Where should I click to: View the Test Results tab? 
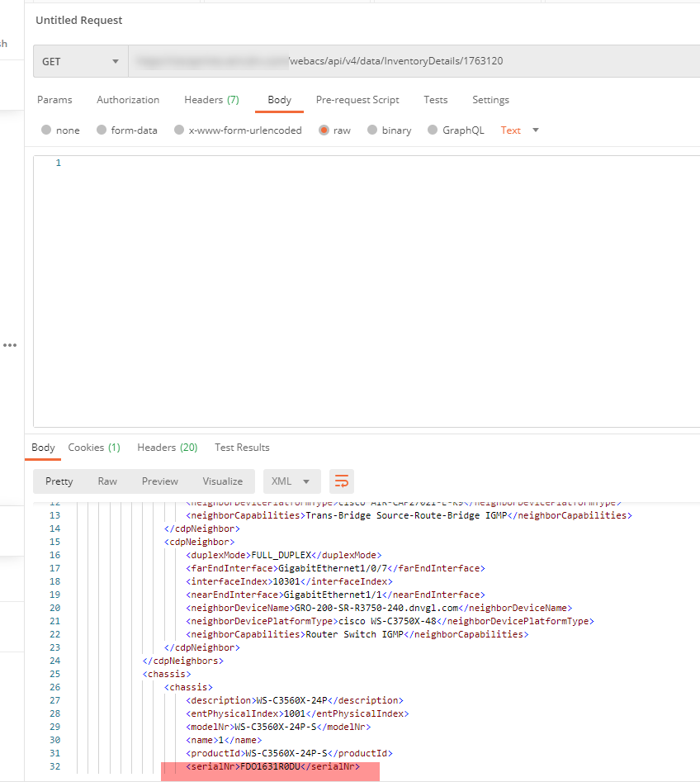pyautogui.click(x=241, y=447)
